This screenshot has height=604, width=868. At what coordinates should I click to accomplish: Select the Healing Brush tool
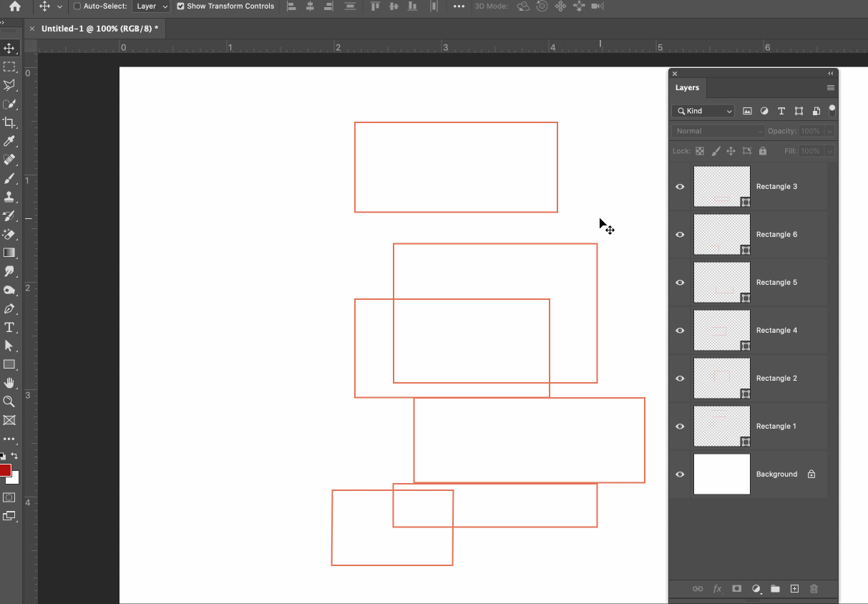tap(9, 160)
